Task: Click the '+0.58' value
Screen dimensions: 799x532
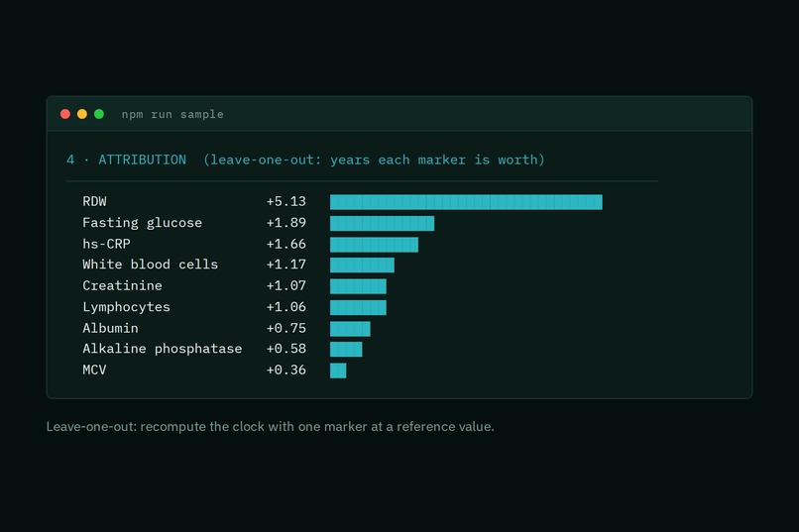Action: [x=285, y=350]
